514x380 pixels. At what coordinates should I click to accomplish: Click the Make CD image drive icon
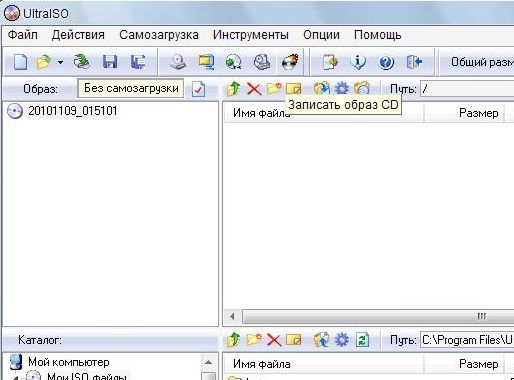coord(177,62)
